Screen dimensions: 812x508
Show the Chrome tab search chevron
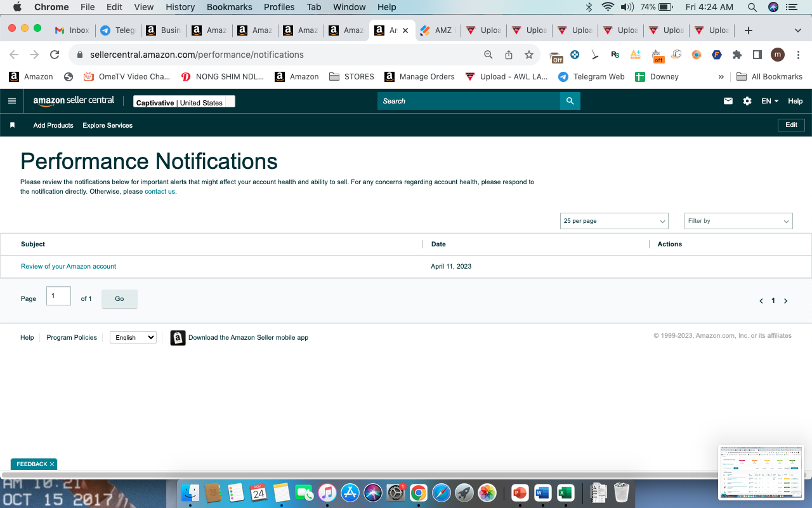(x=798, y=30)
